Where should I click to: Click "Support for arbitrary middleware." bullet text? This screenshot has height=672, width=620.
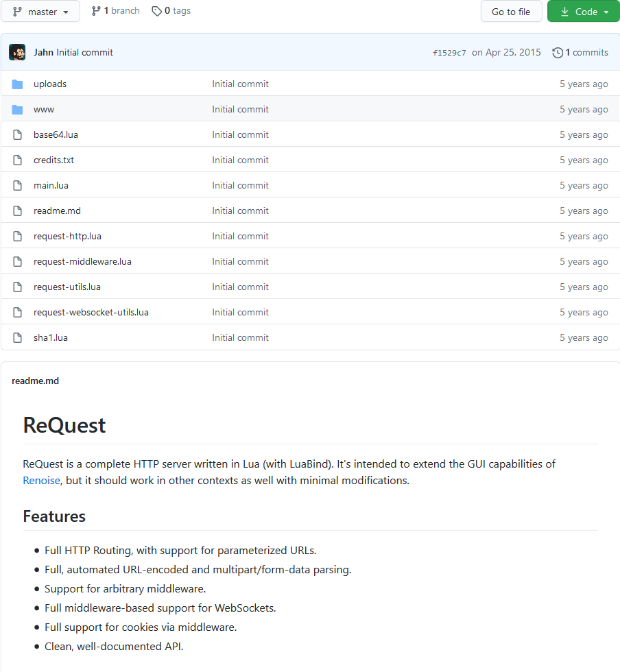[126, 588]
